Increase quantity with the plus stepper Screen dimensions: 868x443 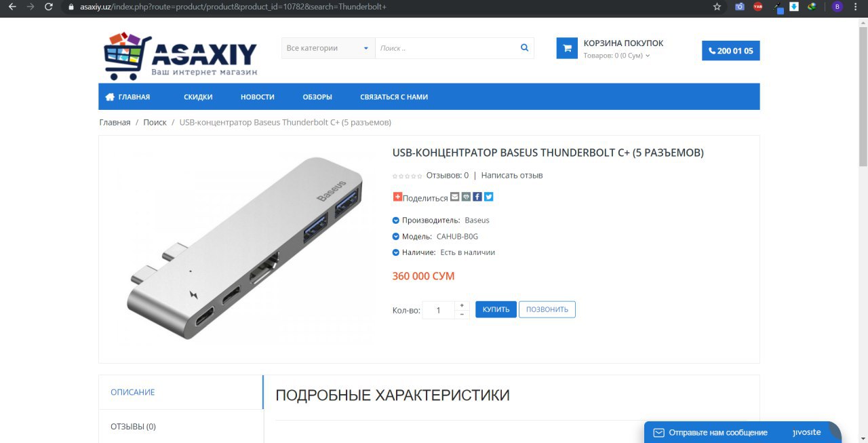pos(462,306)
